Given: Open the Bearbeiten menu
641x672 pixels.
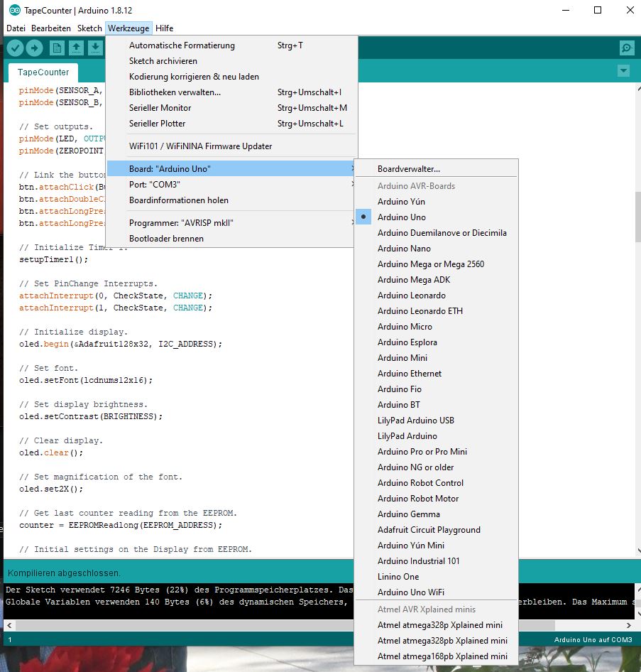Looking at the screenshot, I should [x=51, y=28].
